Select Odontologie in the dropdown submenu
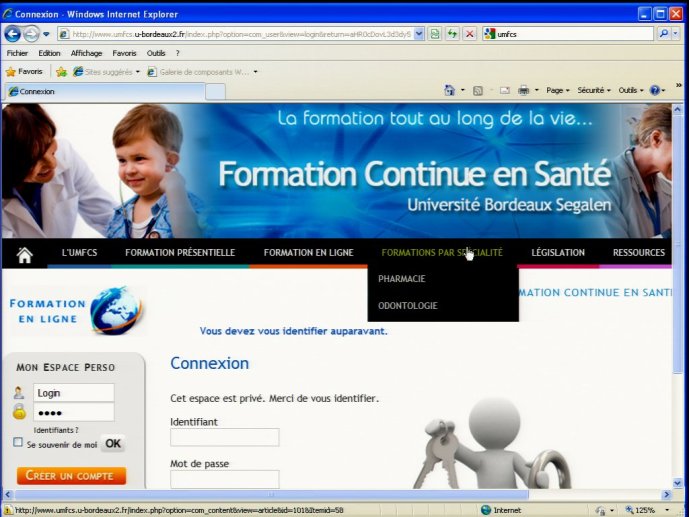The image size is (689, 517). pos(408,306)
